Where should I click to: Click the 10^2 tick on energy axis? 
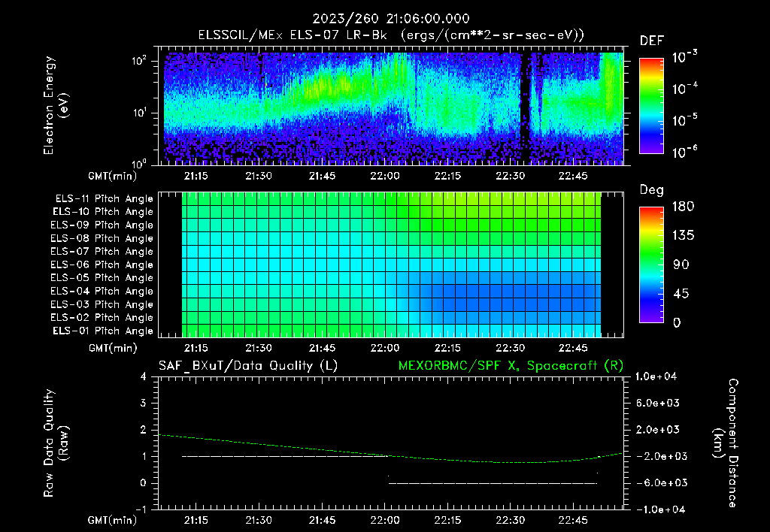pyautogui.click(x=139, y=61)
